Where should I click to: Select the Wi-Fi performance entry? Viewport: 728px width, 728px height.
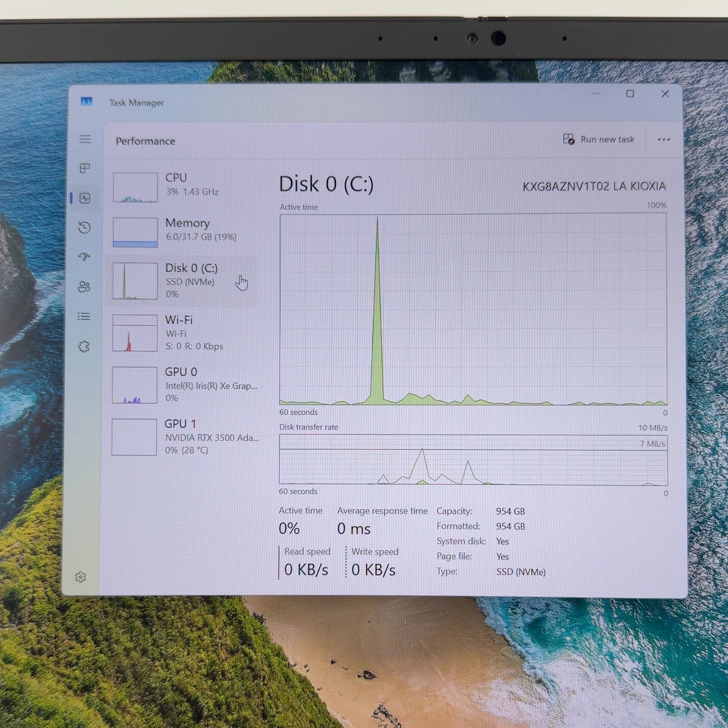[x=182, y=333]
